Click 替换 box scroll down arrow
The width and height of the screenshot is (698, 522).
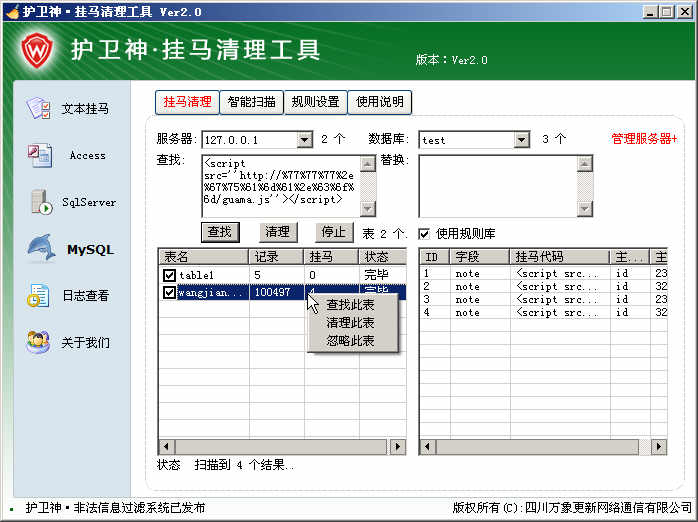585,208
